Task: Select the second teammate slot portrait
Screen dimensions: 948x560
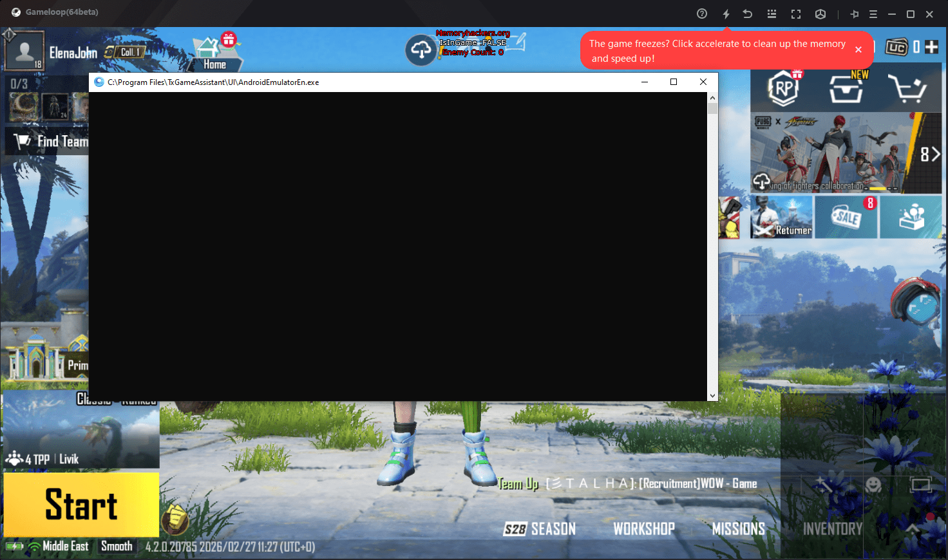Action: [x=55, y=107]
